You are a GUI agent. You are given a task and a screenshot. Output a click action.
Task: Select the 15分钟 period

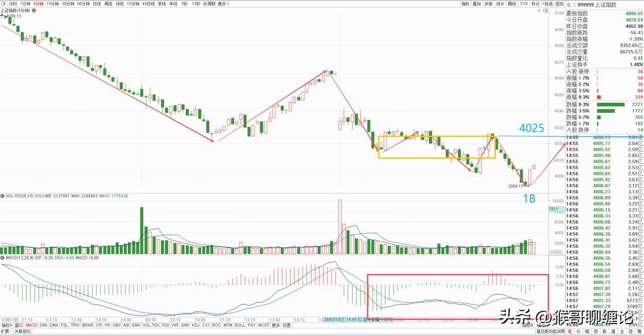(53, 4)
